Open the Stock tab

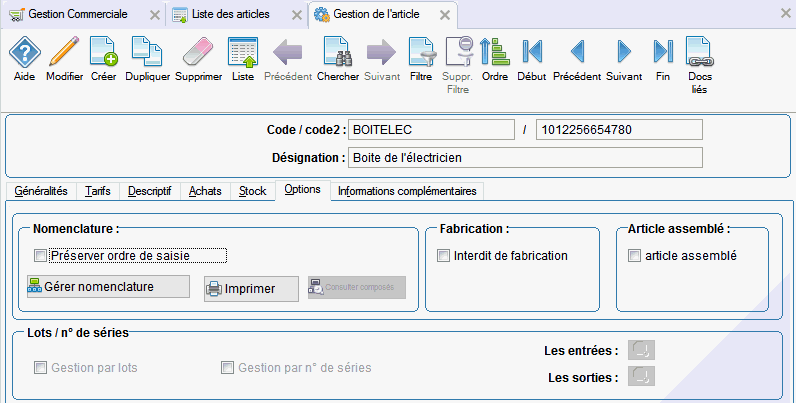pos(252,191)
